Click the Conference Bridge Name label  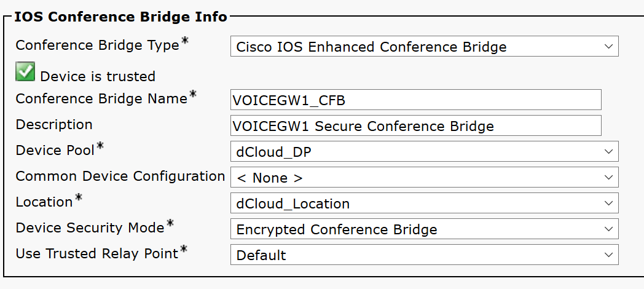[x=101, y=98]
